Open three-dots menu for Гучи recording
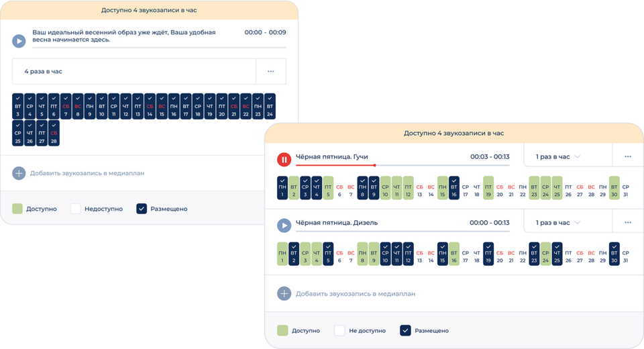The width and height of the screenshot is (644, 349). coord(627,156)
